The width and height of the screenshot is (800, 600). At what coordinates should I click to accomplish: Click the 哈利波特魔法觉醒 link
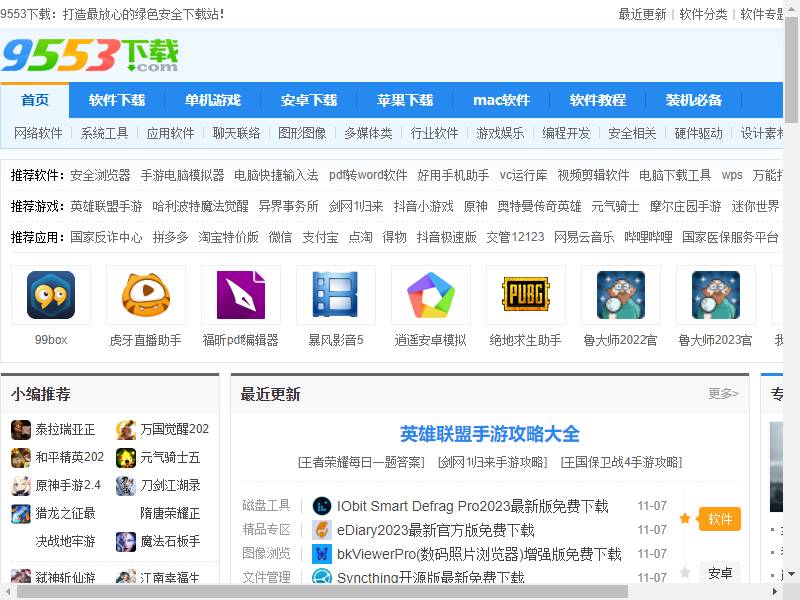pos(200,207)
